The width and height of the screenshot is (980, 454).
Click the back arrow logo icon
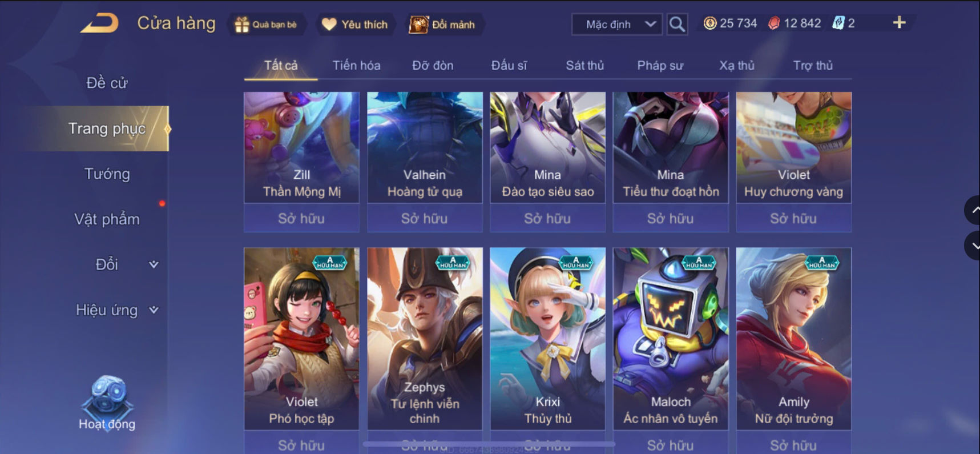(x=99, y=23)
